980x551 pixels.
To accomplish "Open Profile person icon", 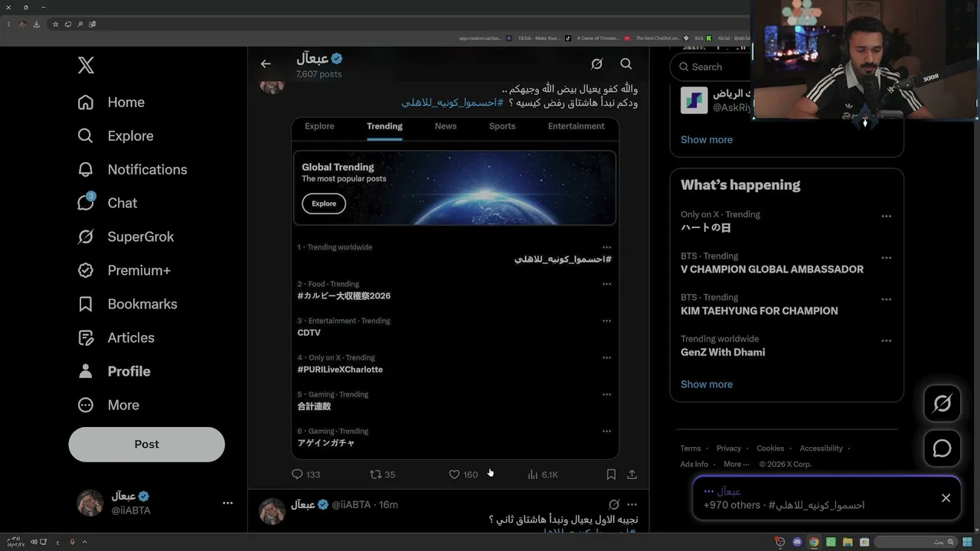I will (x=86, y=372).
